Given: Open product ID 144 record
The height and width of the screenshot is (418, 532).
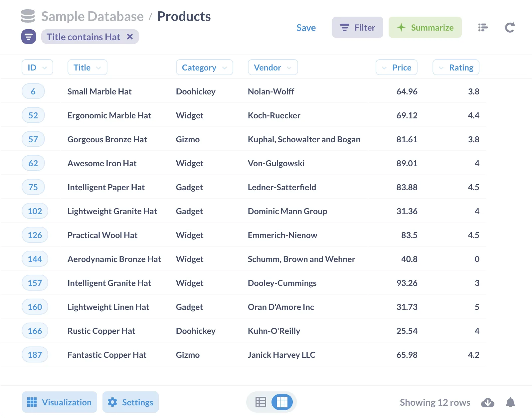Looking at the screenshot, I should tap(35, 259).
